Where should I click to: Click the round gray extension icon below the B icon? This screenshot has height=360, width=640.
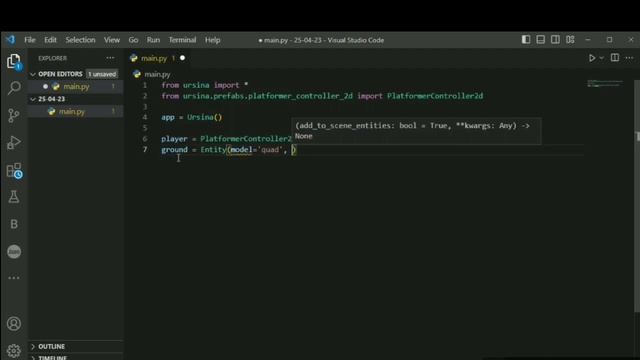click(14, 251)
